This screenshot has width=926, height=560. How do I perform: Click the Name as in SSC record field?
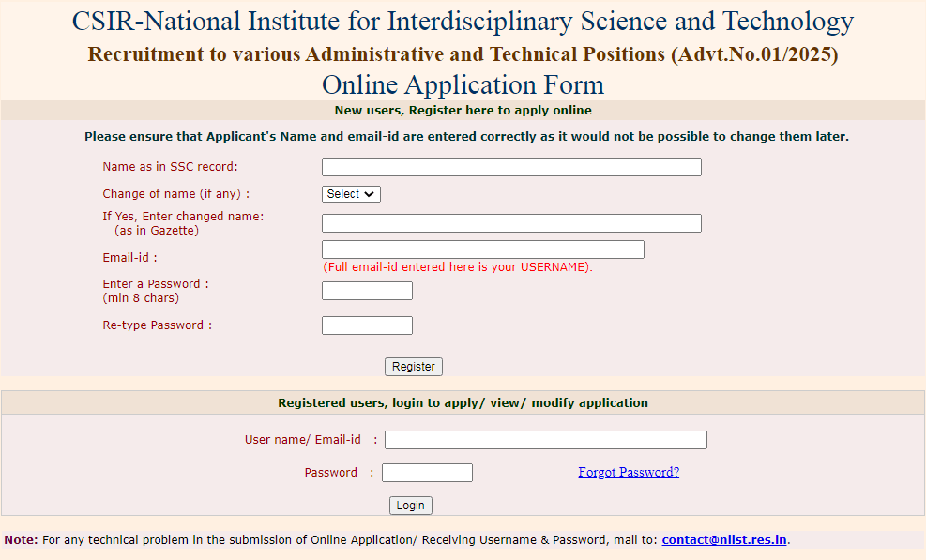[x=511, y=167]
